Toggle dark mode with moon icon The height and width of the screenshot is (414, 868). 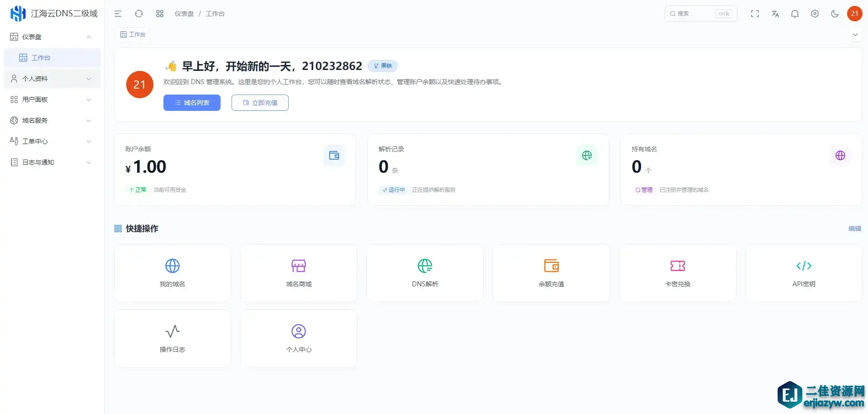click(834, 14)
